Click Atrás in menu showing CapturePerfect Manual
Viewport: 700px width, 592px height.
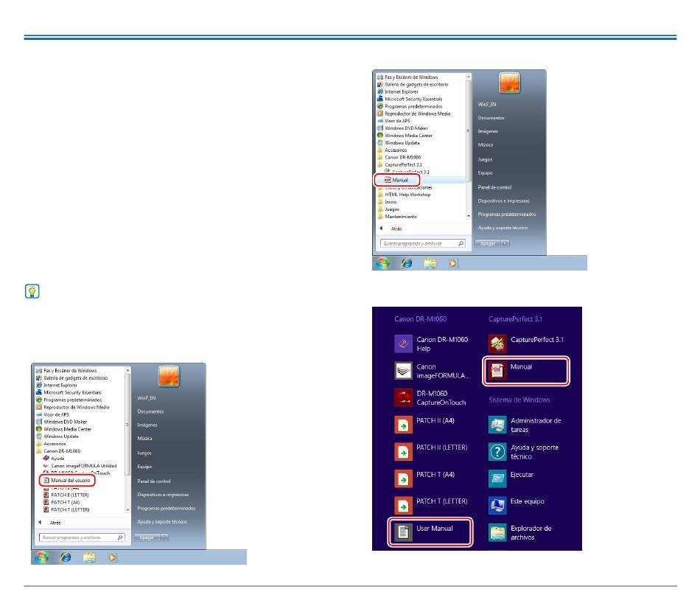(391, 229)
